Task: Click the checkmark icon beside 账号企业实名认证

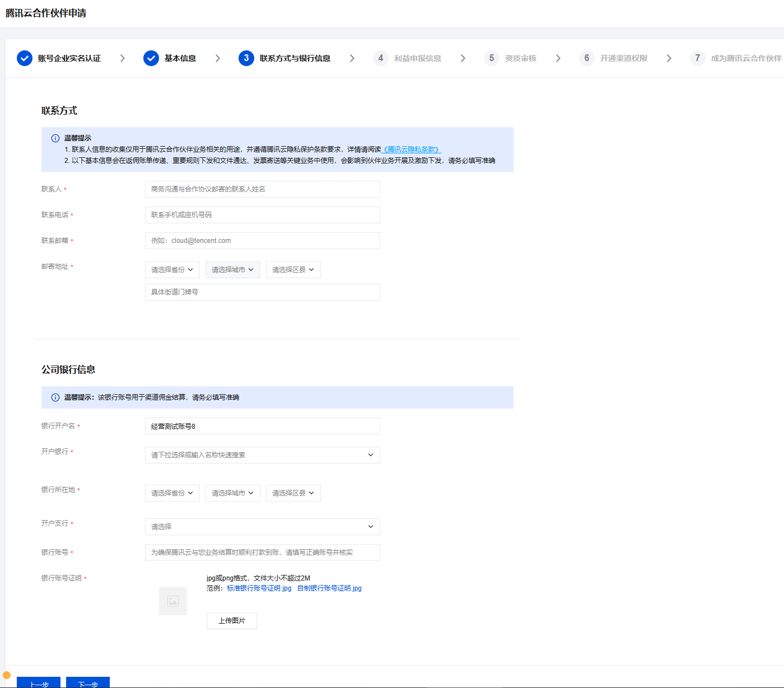Action: tap(25, 58)
